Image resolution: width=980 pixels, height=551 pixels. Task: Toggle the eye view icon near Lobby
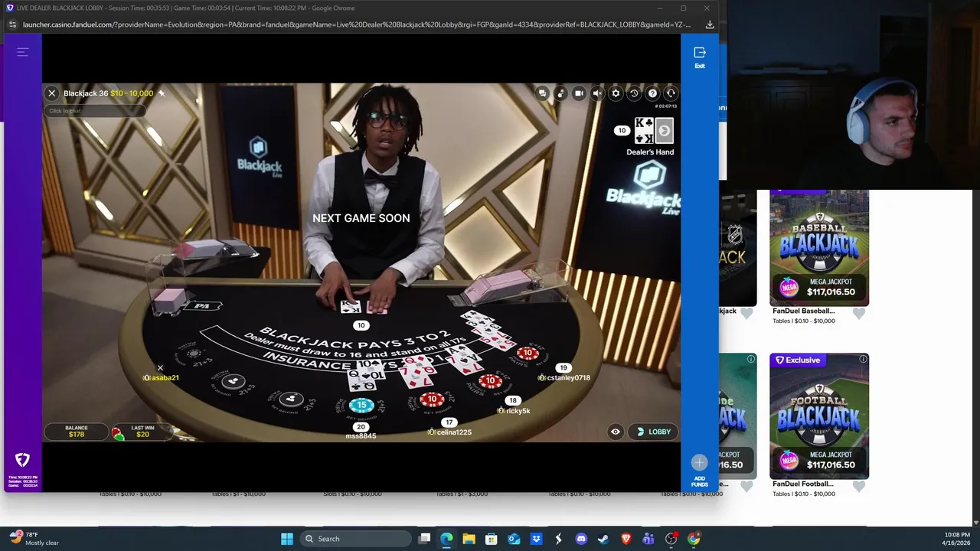616,432
